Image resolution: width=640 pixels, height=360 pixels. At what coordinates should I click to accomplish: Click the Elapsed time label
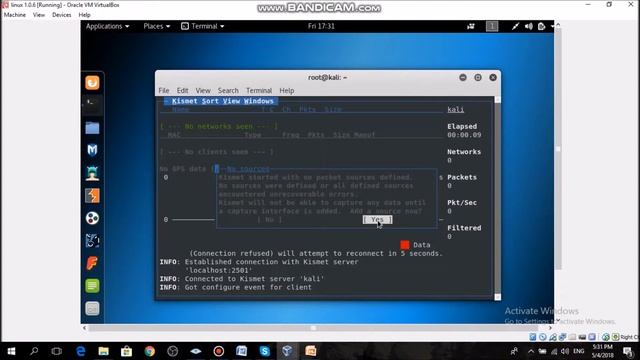click(462, 127)
